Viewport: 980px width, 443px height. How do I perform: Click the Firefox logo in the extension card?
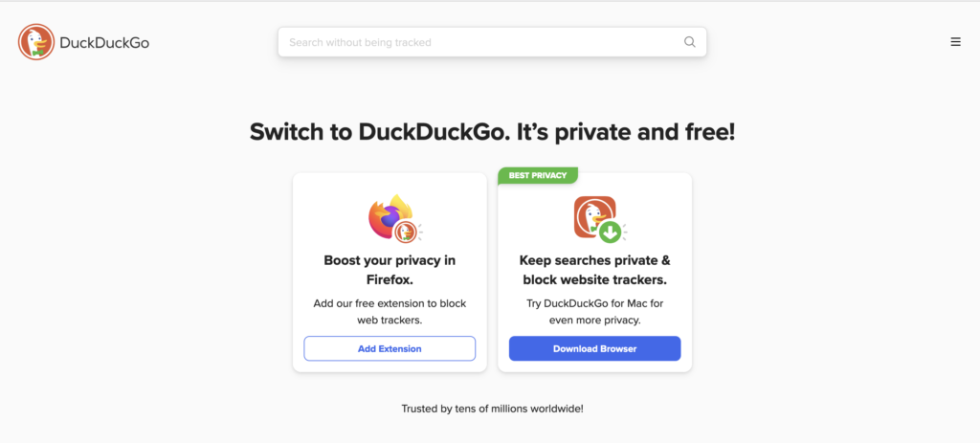pos(389,215)
